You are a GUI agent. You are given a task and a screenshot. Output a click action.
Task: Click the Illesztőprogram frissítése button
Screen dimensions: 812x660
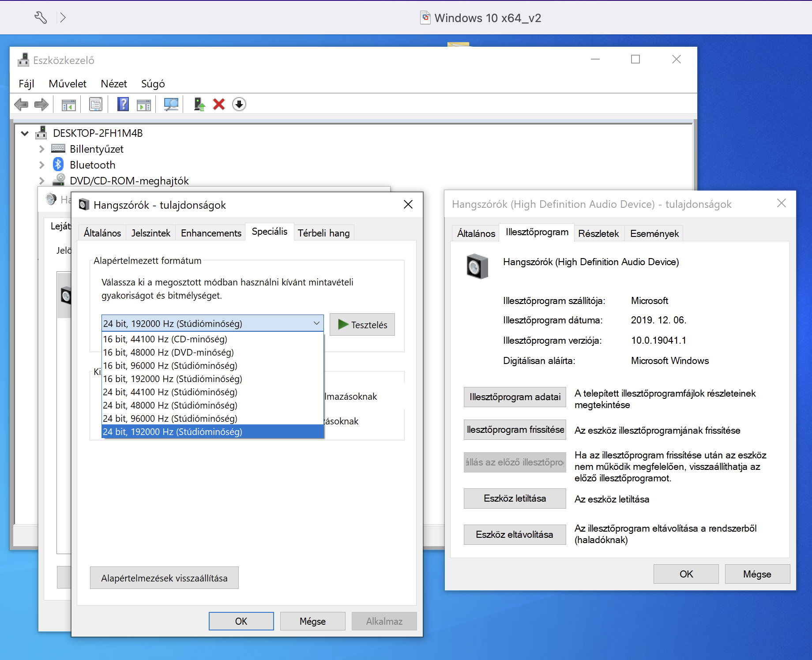(515, 430)
